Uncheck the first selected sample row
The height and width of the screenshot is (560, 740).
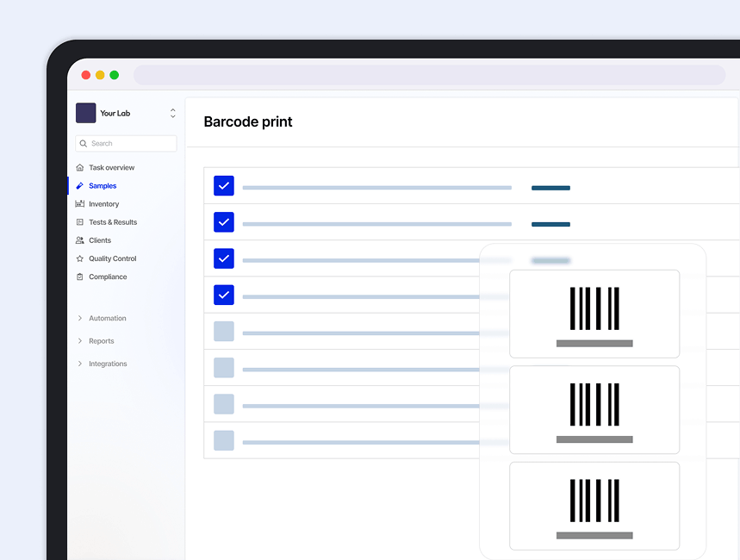[223, 185]
